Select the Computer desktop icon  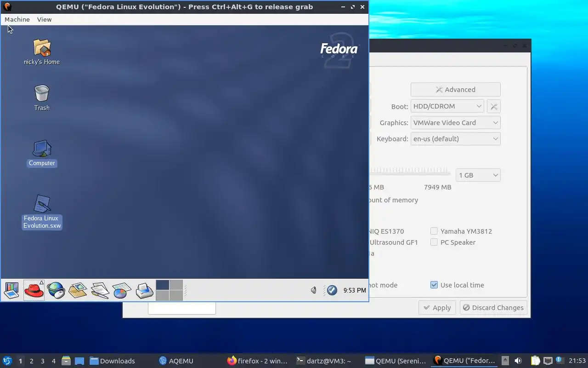coord(42,153)
